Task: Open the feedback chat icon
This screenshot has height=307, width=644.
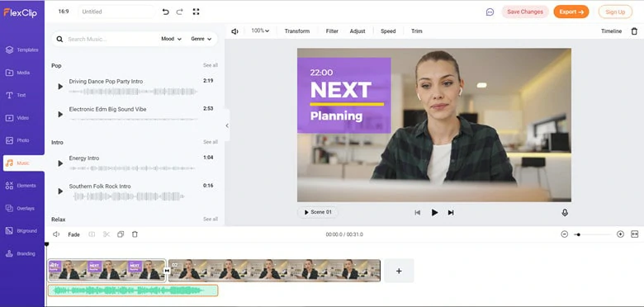Action: (490, 12)
